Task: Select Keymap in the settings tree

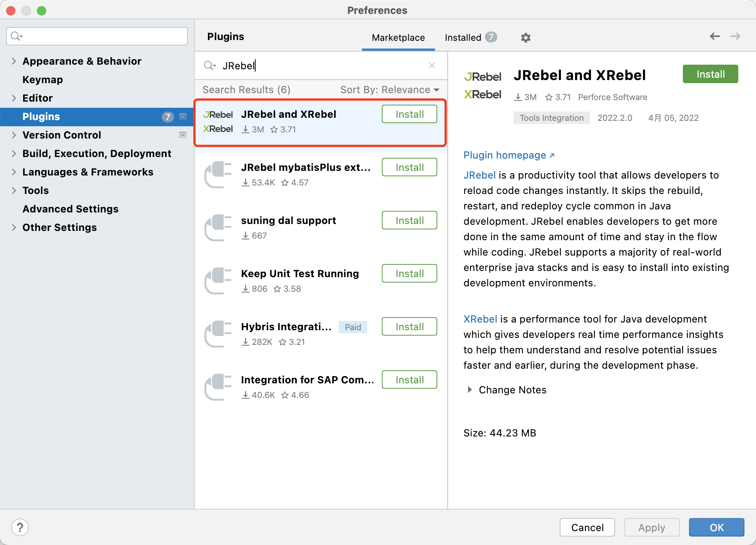Action: 42,80
